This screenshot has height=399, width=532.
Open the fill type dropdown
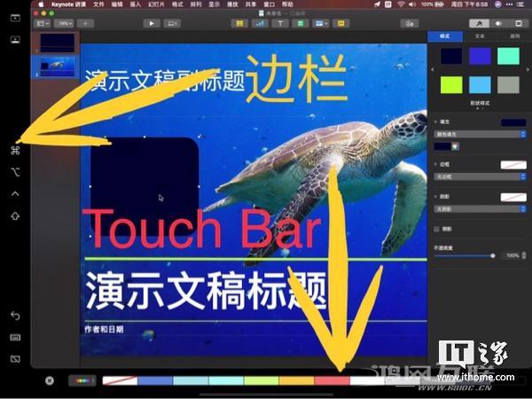pyautogui.click(x=480, y=135)
